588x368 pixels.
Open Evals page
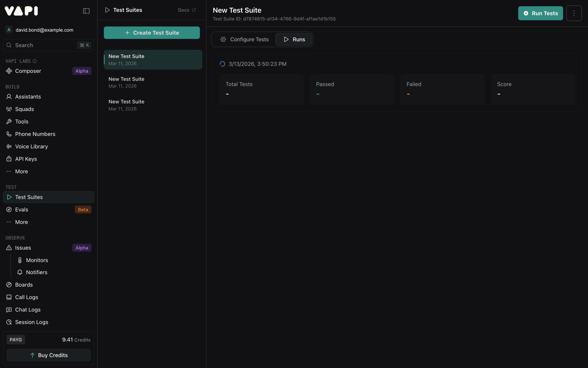[48, 209]
